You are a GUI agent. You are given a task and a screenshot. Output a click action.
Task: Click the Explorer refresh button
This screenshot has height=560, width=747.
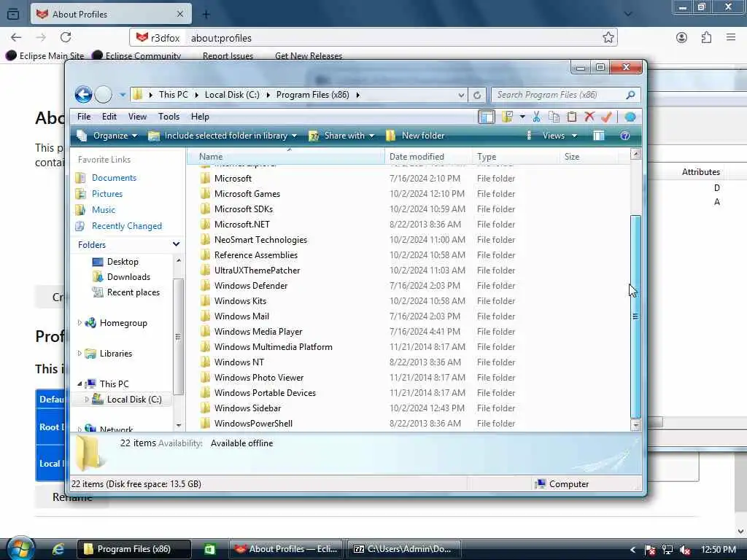477,95
